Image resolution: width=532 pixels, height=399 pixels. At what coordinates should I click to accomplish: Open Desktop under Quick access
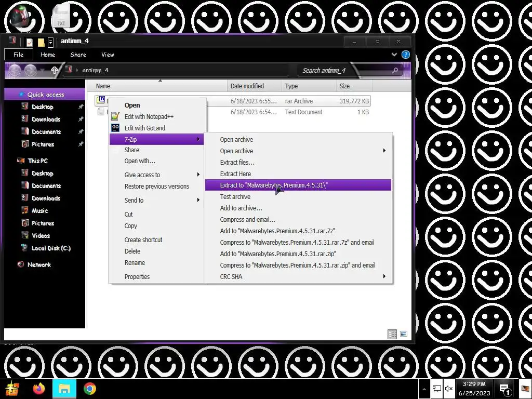click(43, 107)
